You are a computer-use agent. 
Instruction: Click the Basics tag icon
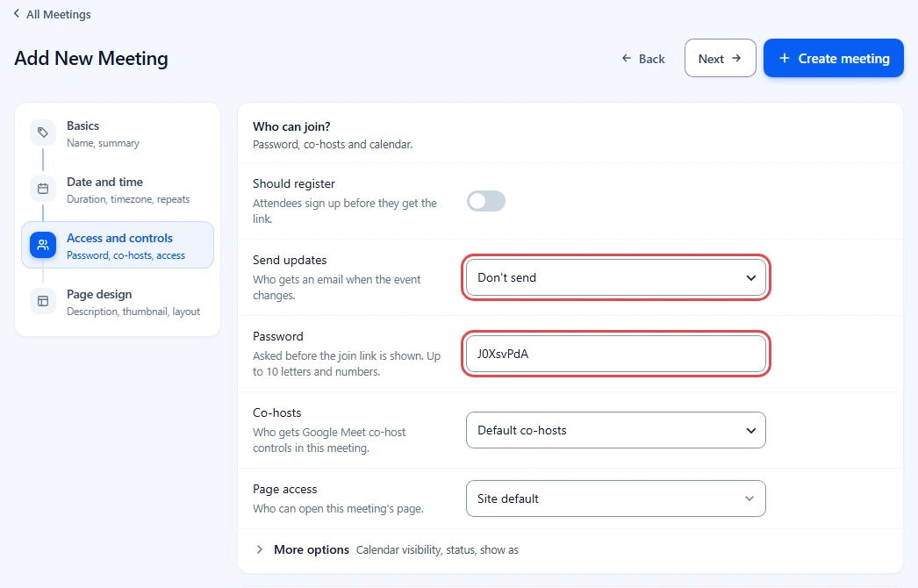pos(43,133)
